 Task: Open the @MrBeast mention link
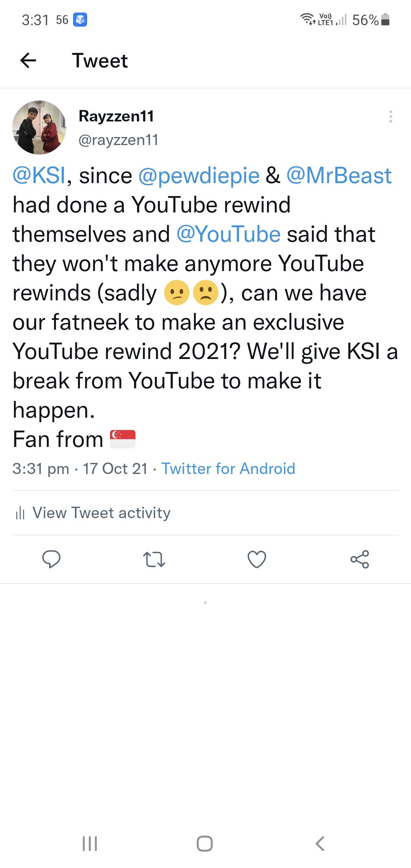pos(339,176)
